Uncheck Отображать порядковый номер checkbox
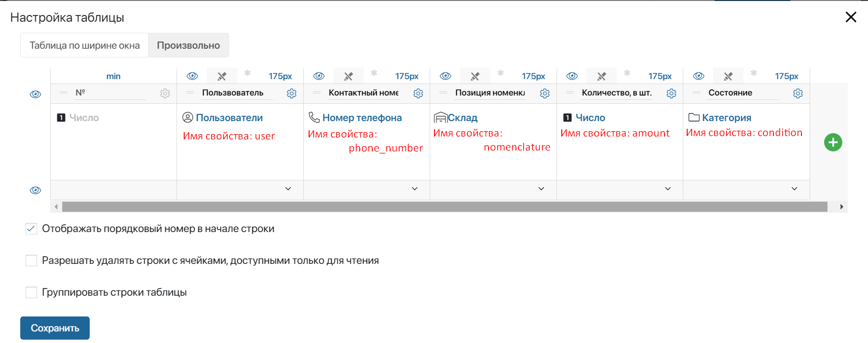The height and width of the screenshot is (343, 868). tap(31, 229)
